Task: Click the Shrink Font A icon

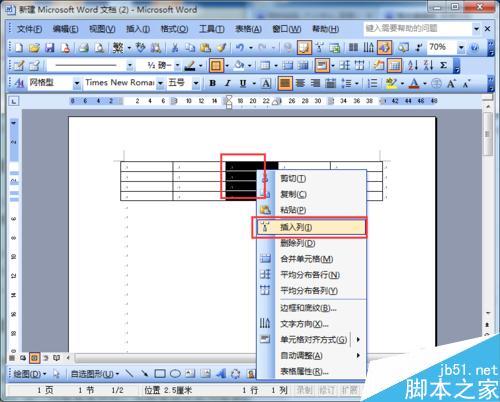Action: pos(467,83)
